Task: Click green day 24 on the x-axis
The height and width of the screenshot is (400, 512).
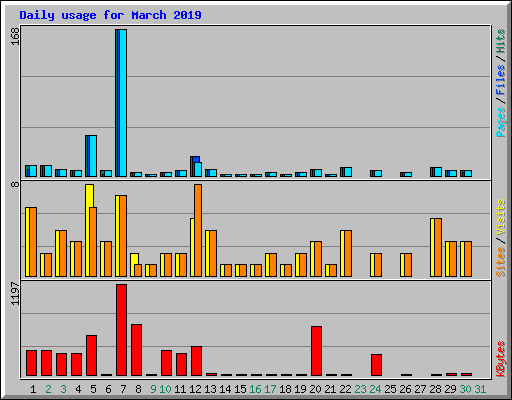Action: point(375,389)
